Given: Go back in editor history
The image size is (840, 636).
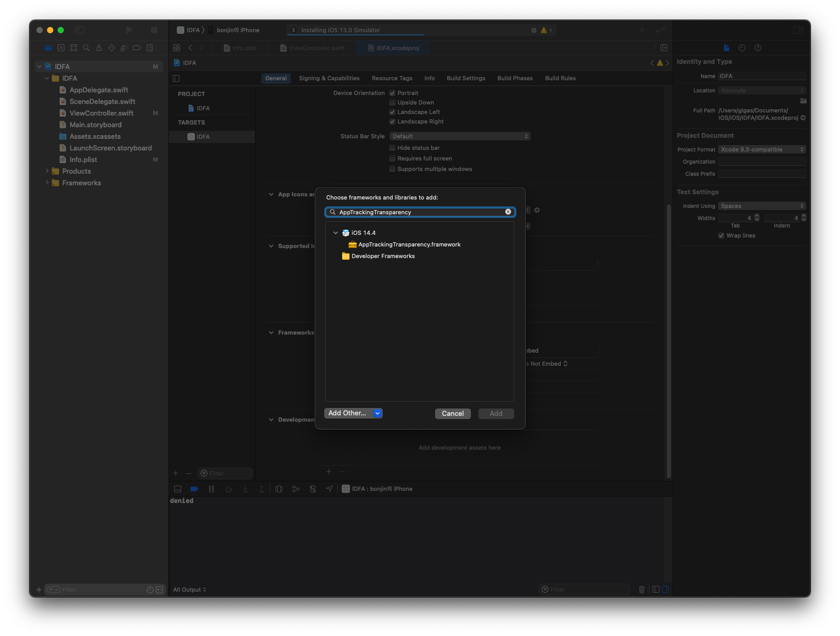Looking at the screenshot, I should 190,48.
